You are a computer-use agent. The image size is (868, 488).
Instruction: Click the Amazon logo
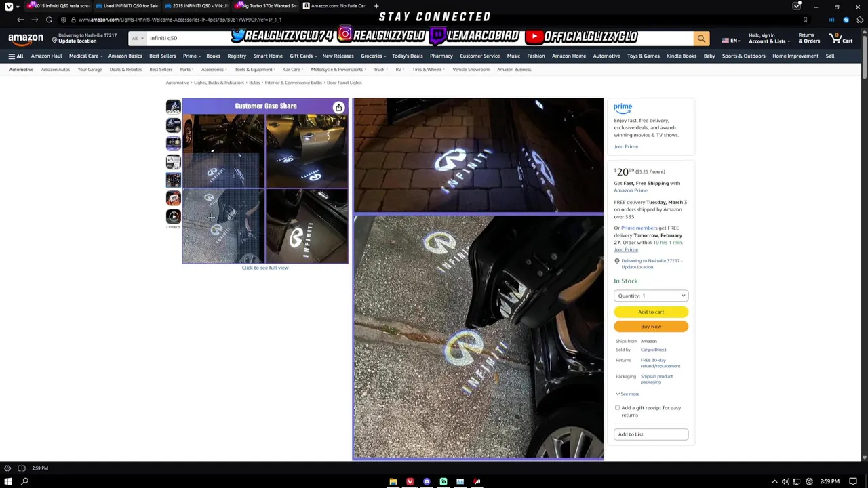pos(26,39)
